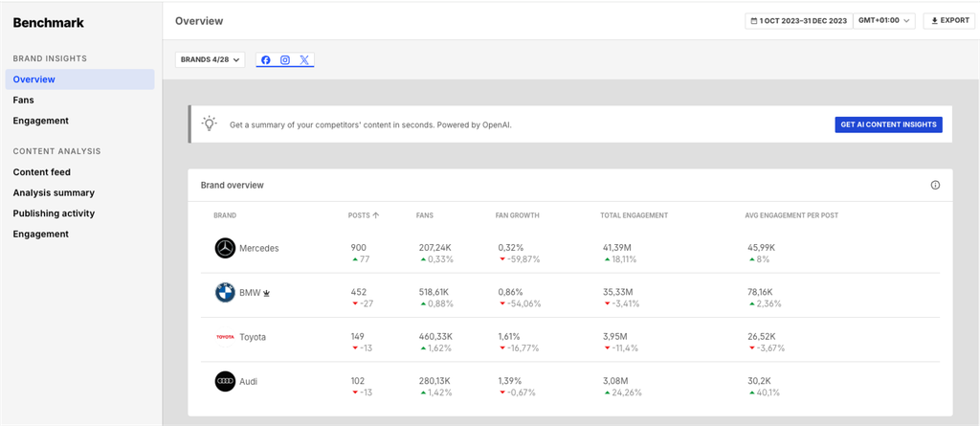The width and height of the screenshot is (980, 426).
Task: Click Get AI Content Insights button
Action: pos(888,124)
